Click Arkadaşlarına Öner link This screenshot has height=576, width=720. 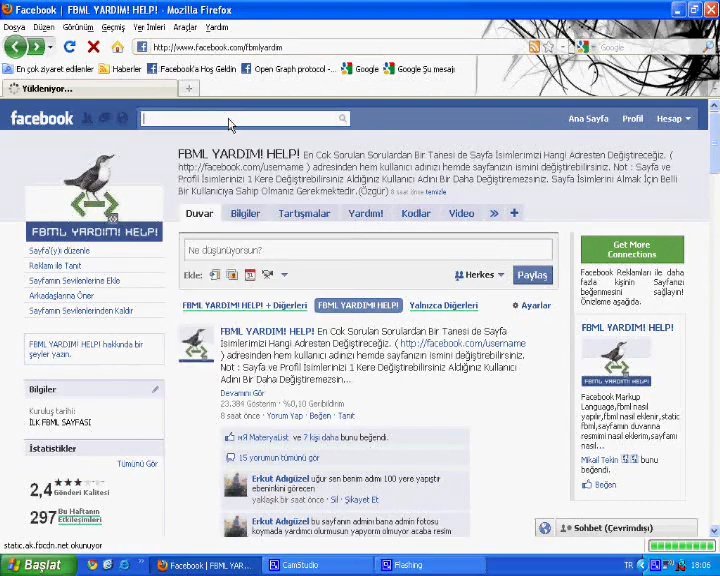pos(61,295)
